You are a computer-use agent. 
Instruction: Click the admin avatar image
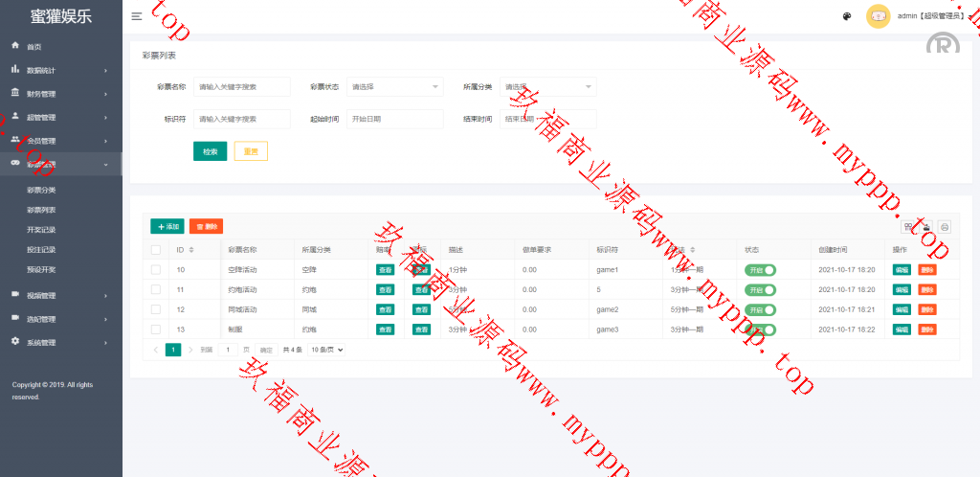[x=878, y=16]
